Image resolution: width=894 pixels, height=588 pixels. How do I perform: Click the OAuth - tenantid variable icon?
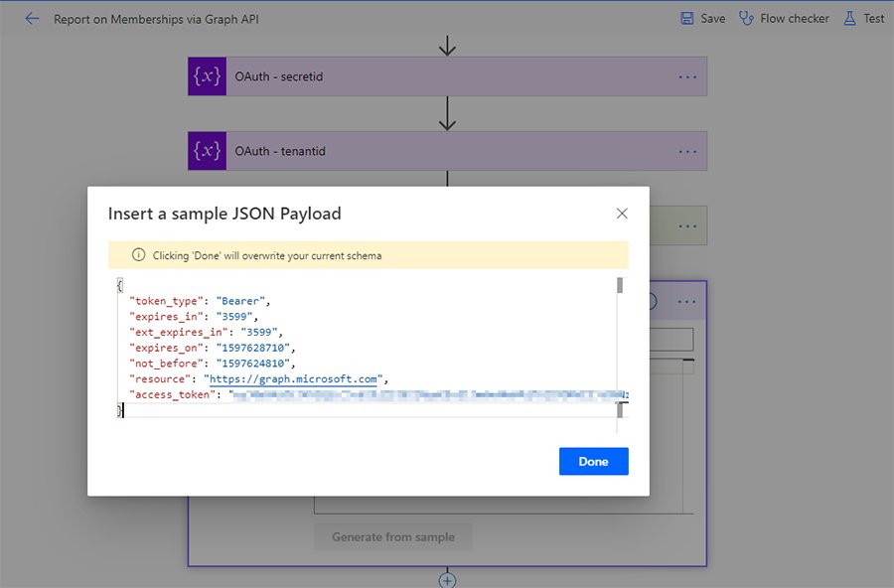[x=207, y=151]
